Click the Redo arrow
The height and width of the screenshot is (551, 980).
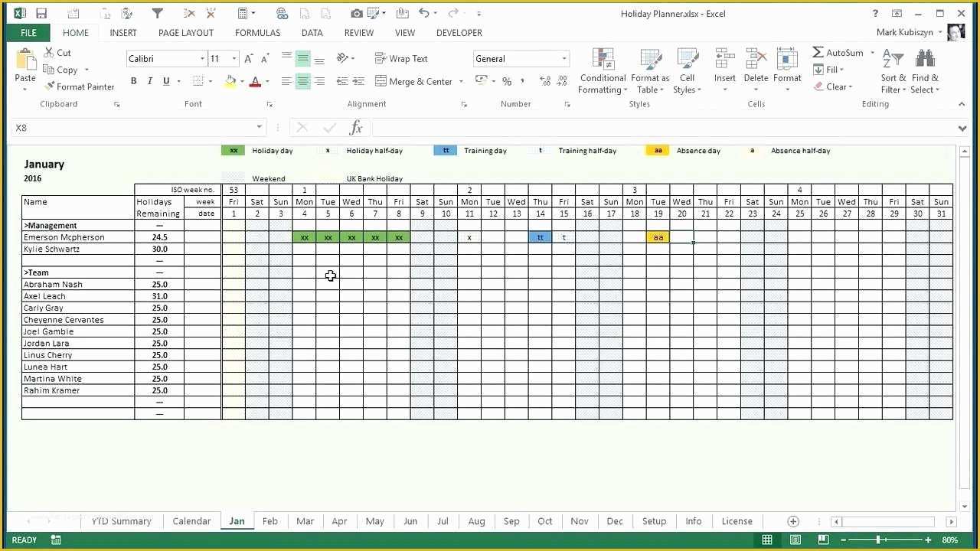(453, 13)
